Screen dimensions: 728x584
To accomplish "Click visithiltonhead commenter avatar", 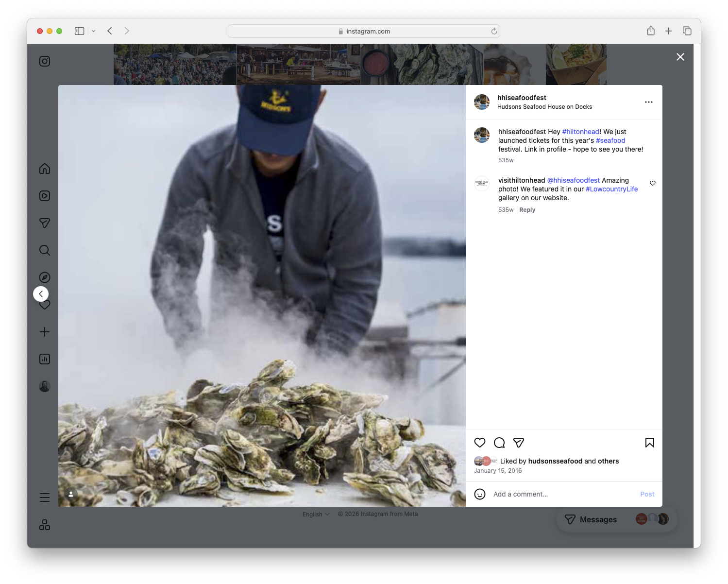I will pyautogui.click(x=482, y=184).
